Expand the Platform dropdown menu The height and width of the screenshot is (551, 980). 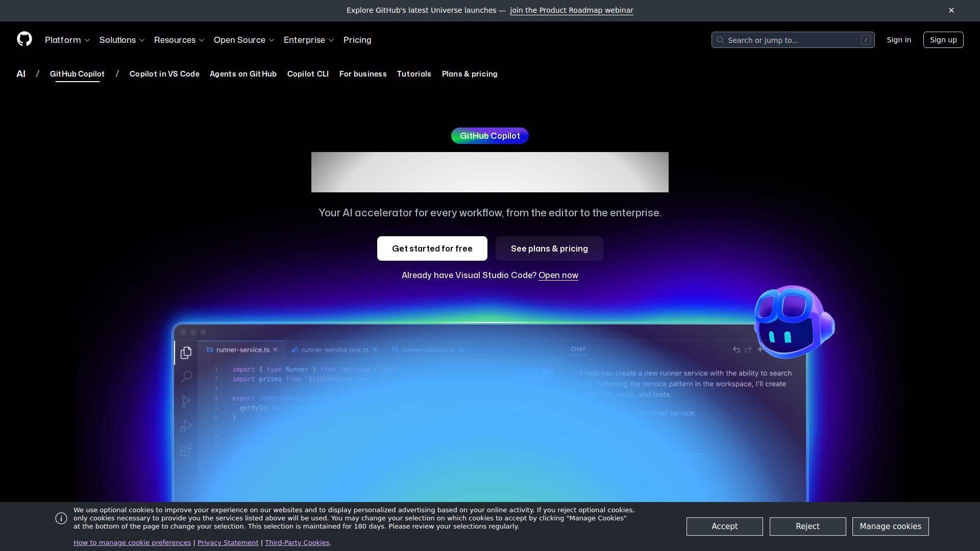pos(67,40)
